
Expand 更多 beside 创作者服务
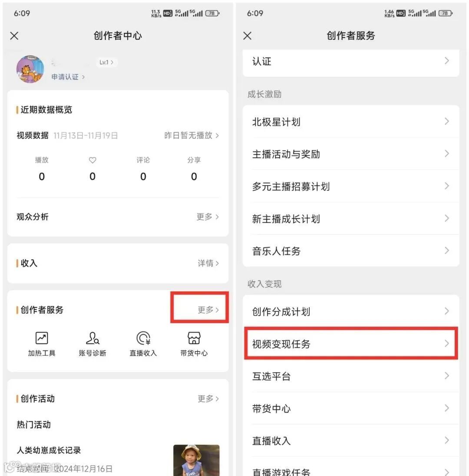coord(208,310)
